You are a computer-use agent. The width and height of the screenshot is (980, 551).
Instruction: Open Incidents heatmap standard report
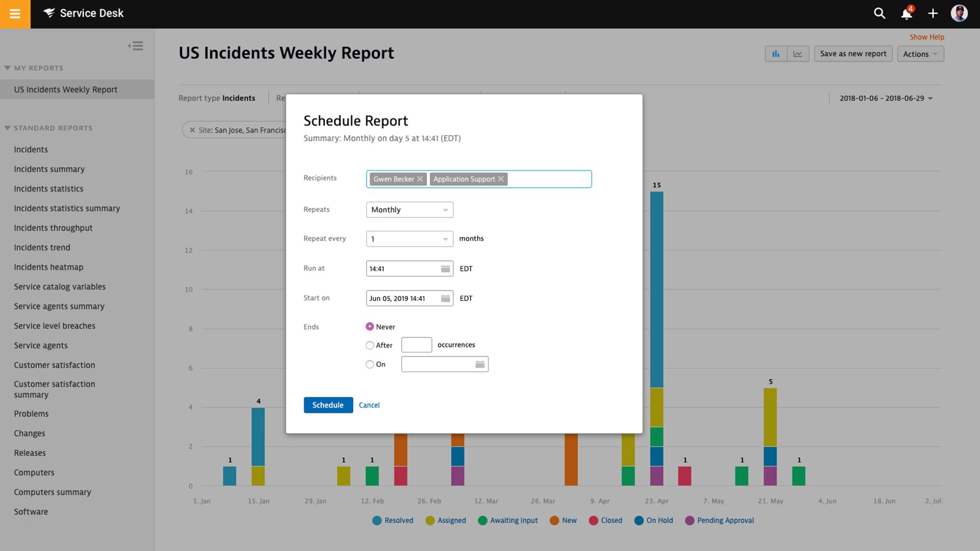pos(48,267)
